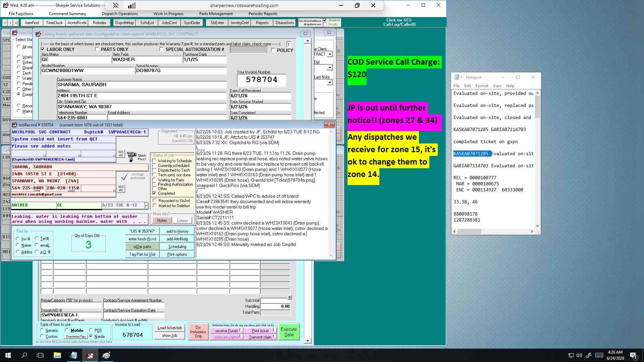
Task: Click the mute extension icon in browser bar
Action: 116,5
